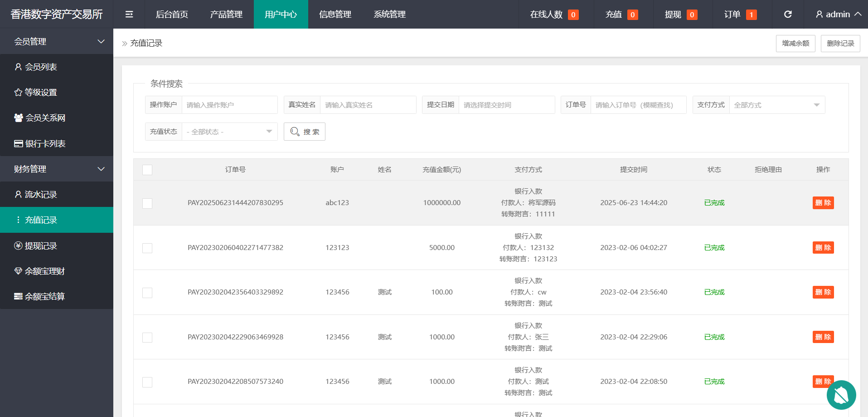
Task: Toggle the sidebar collapse hamburger icon
Action: click(129, 15)
